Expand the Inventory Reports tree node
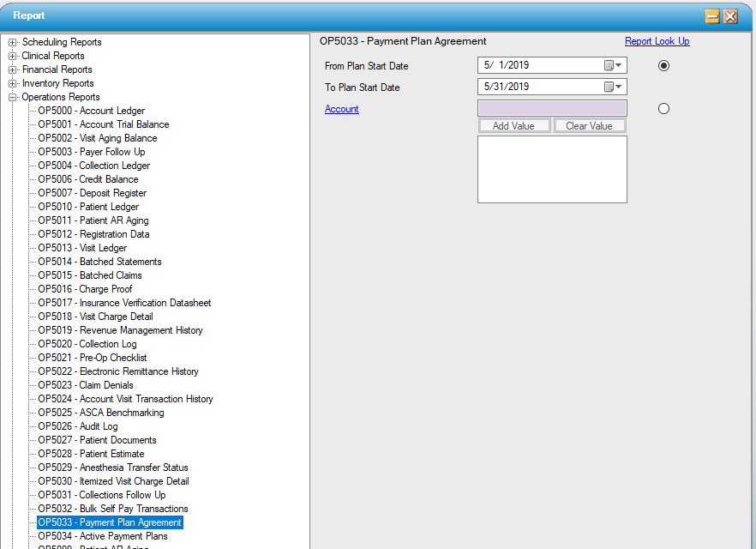Viewport: 756px width, 549px height. tap(13, 83)
